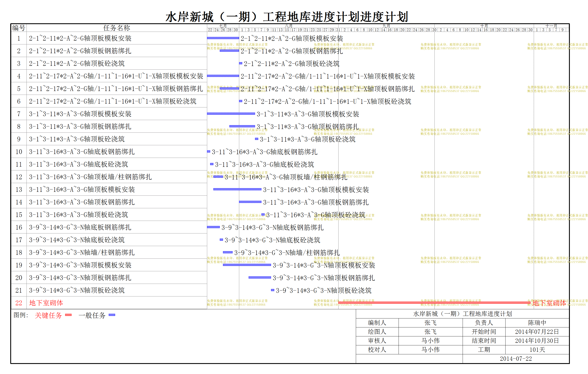Image resolution: width=588 pixels, height=374 pixels.
Task: Click the 开始时间 label cell
Action: click(484, 331)
